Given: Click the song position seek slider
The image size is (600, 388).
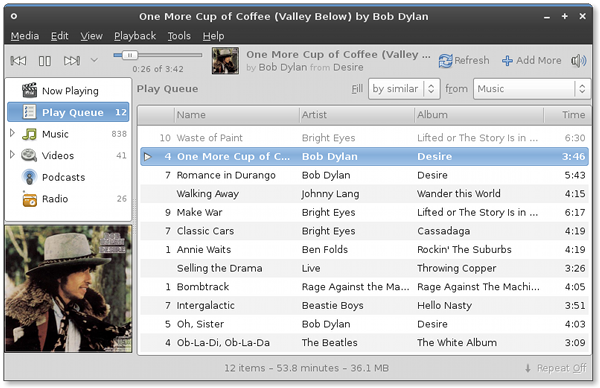Looking at the screenshot, I should [158, 55].
